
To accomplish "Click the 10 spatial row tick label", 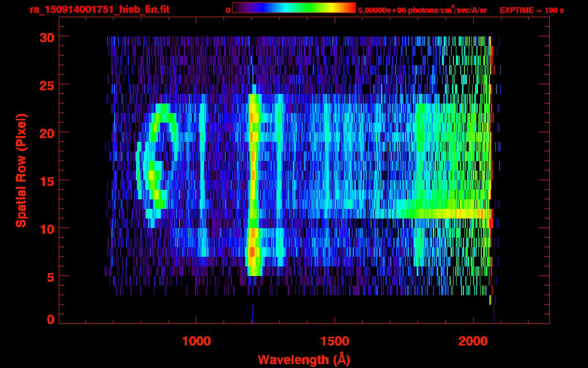I will 46,229.
